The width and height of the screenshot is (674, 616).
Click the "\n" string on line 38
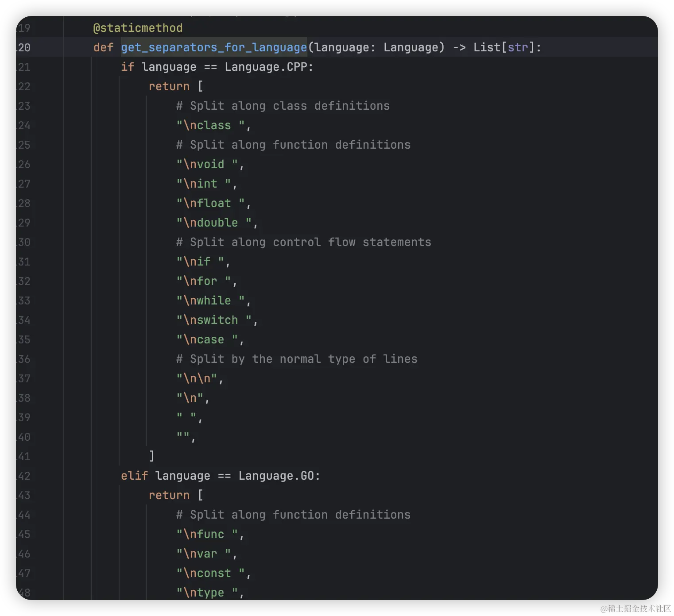click(190, 398)
